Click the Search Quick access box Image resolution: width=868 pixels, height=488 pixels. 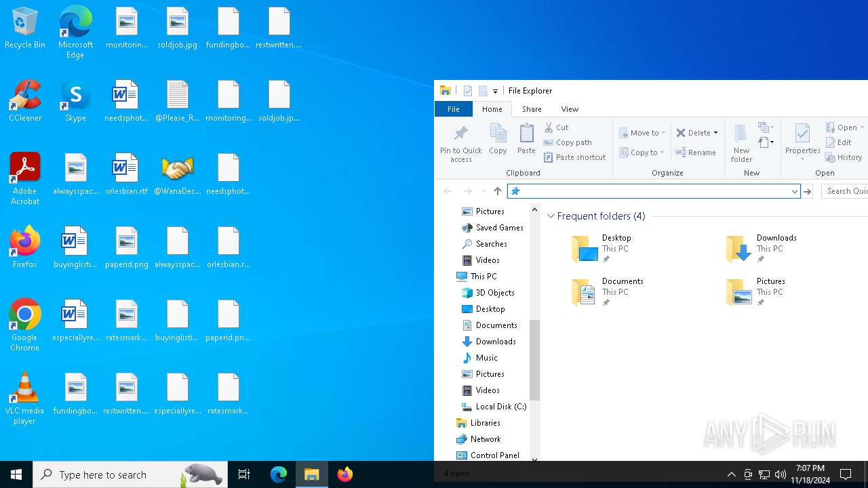pos(845,192)
